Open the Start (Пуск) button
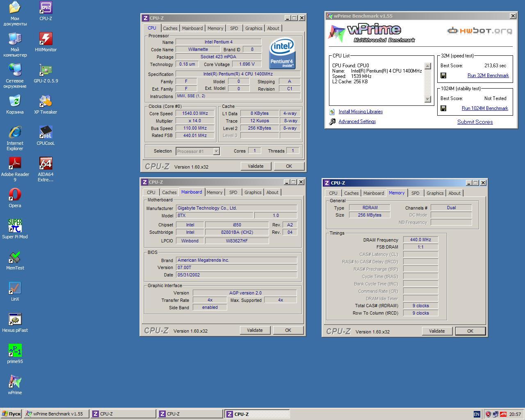The width and height of the screenshot is (525, 420). (x=11, y=414)
